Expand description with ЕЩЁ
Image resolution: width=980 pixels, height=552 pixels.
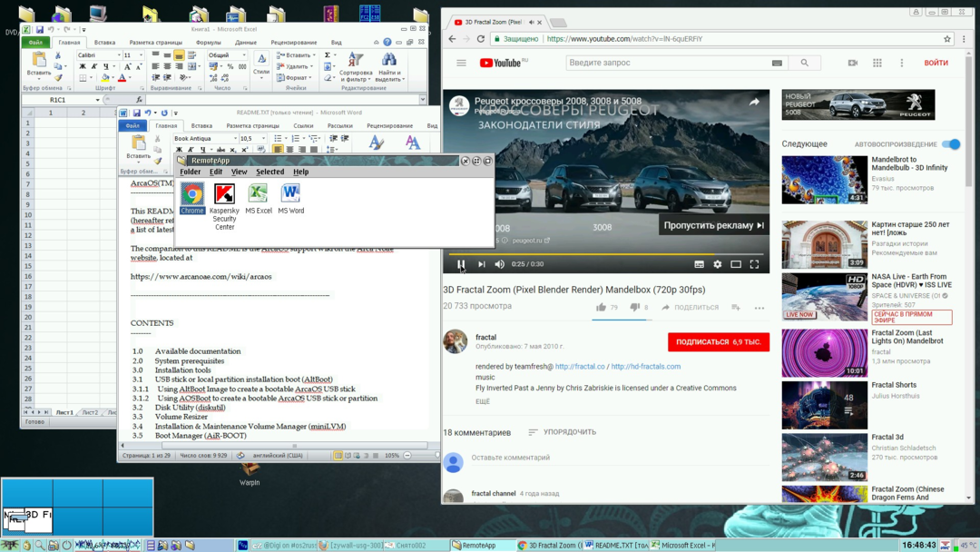483,401
